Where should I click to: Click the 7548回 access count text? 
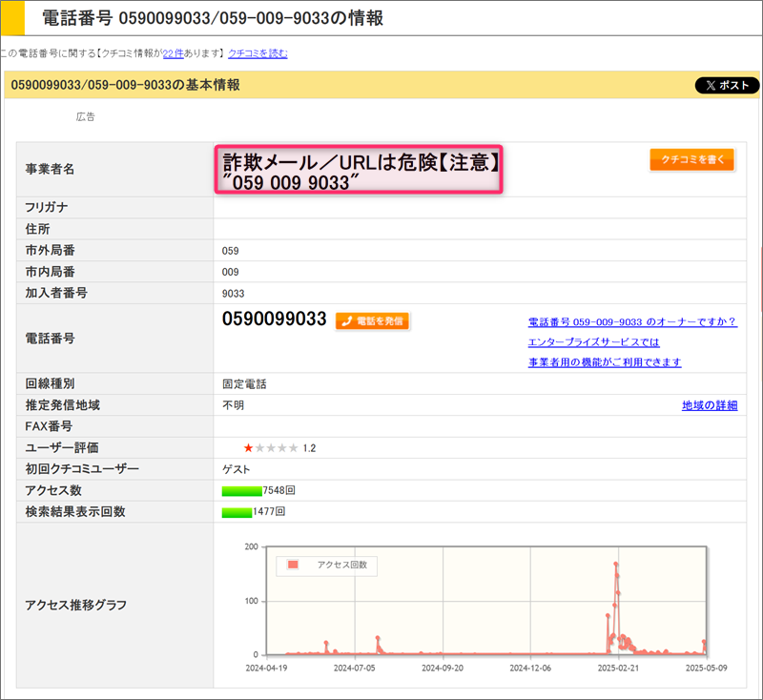point(278,490)
